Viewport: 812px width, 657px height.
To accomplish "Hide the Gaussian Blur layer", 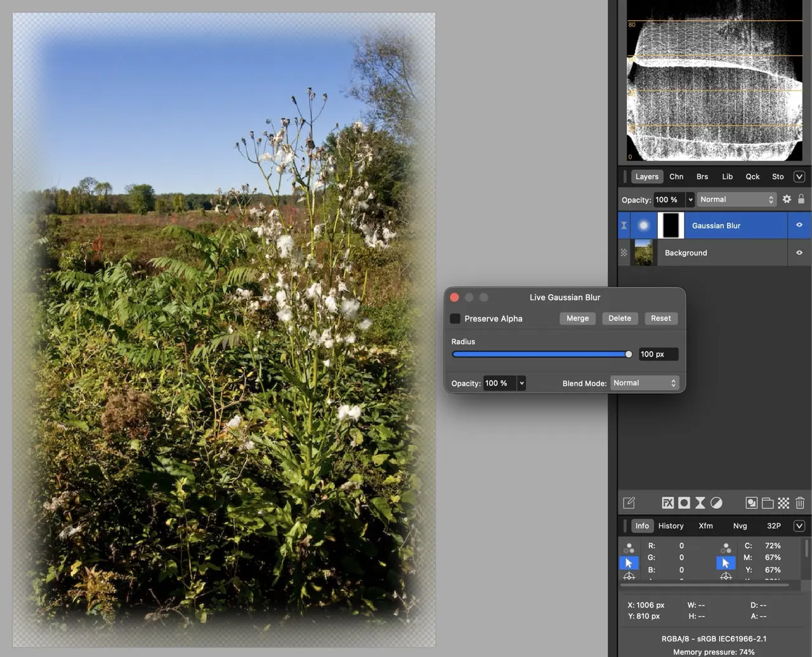I will 799,225.
